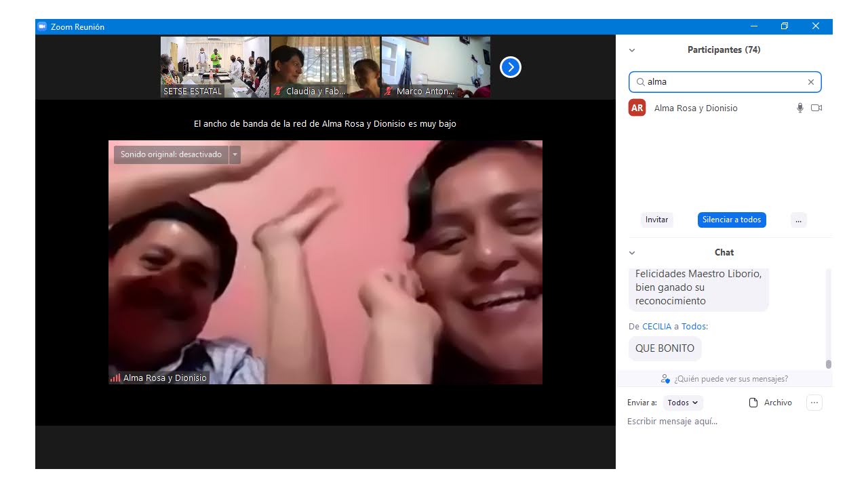This screenshot has height=488, width=868.
Task: Click the participant search field containing alma
Action: [x=725, y=82]
